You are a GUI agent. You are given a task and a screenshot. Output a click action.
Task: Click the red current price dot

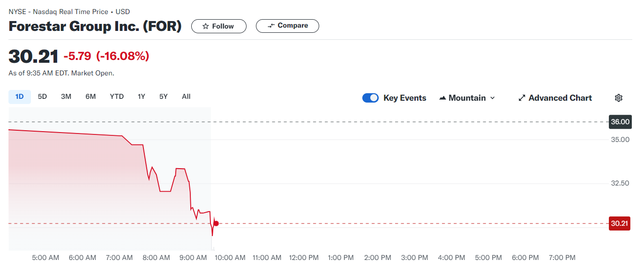(216, 223)
